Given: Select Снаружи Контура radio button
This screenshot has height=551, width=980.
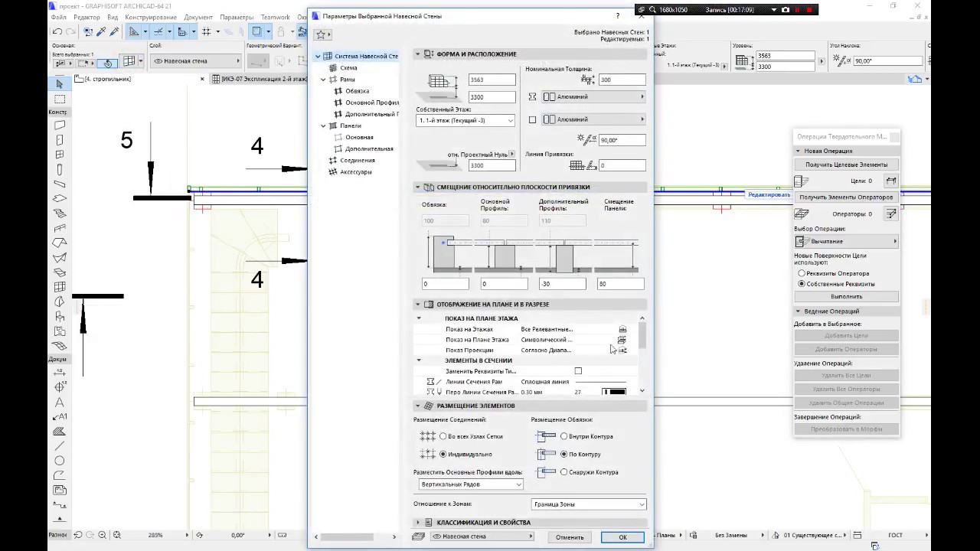Looking at the screenshot, I should point(564,472).
